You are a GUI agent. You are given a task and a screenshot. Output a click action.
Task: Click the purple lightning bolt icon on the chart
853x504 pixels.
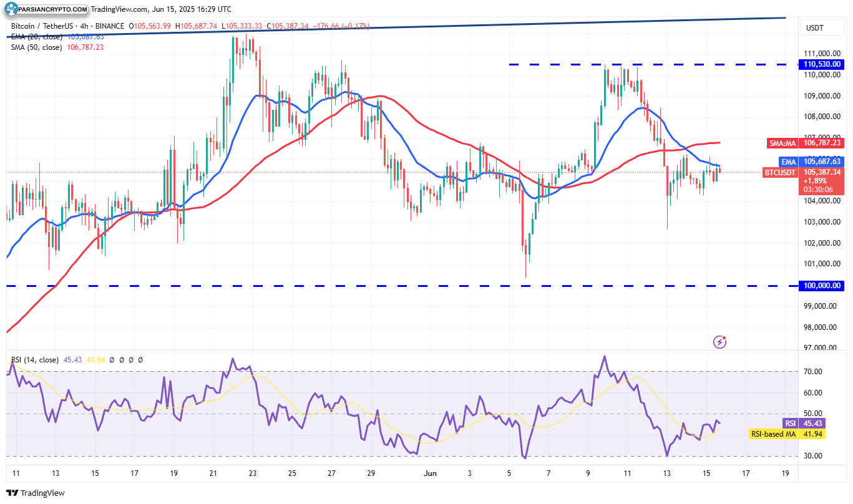[x=719, y=342]
